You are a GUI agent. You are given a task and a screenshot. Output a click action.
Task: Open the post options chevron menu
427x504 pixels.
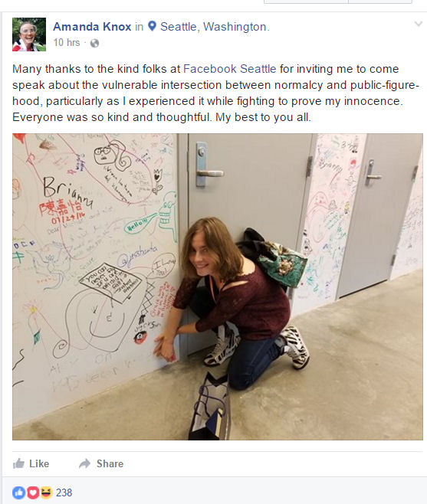click(x=418, y=24)
